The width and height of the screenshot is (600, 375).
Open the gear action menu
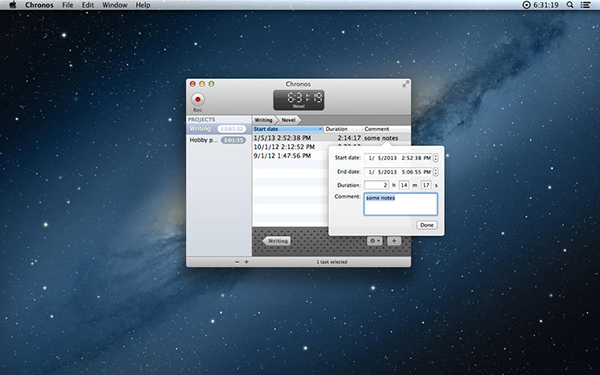click(x=374, y=241)
